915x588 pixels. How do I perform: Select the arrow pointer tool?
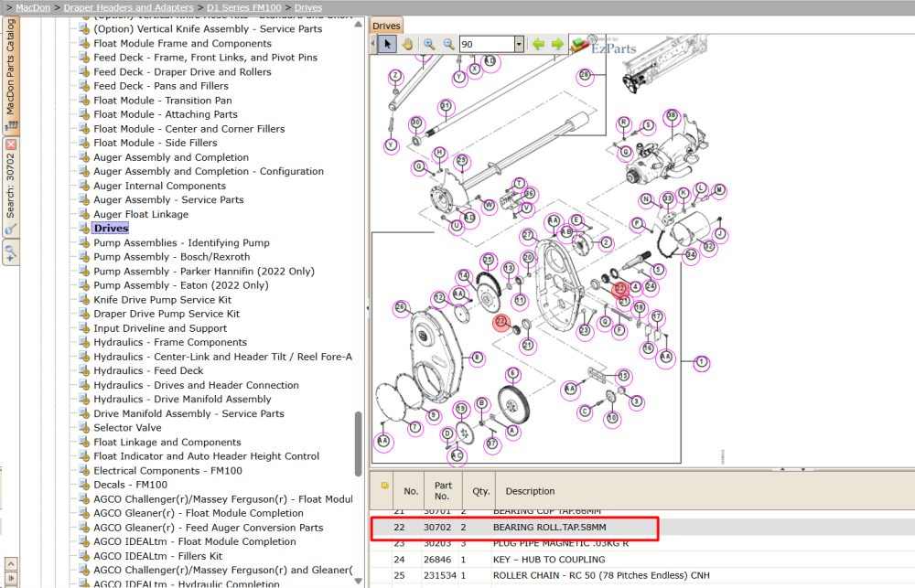point(387,44)
